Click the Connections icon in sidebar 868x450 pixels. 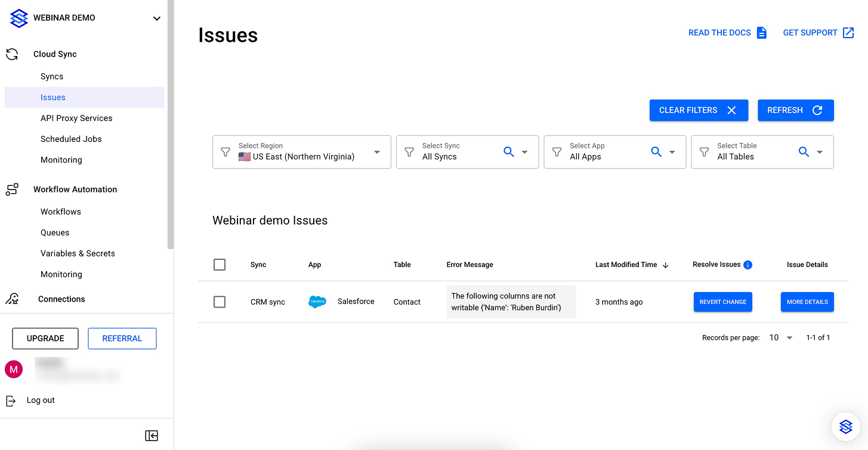tap(12, 299)
